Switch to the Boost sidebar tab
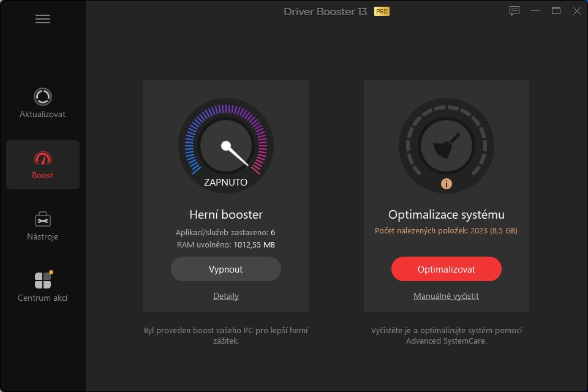This screenshot has height=392, width=588. pos(43,165)
